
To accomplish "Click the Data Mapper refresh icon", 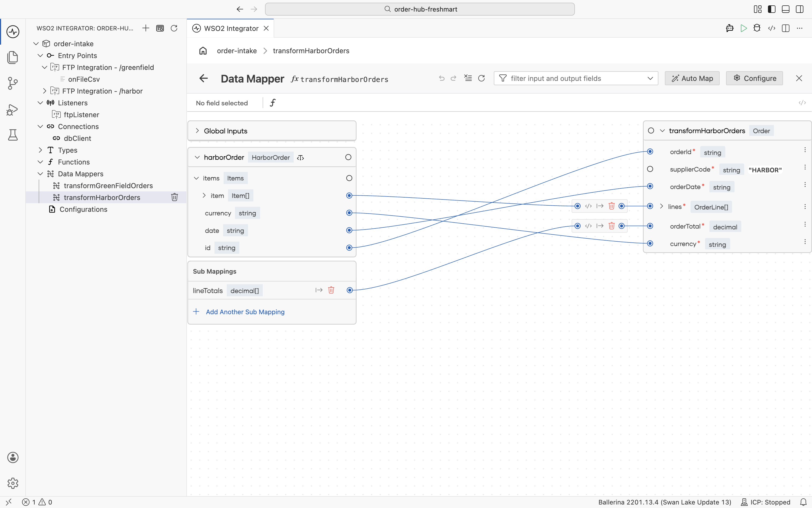I will point(481,78).
